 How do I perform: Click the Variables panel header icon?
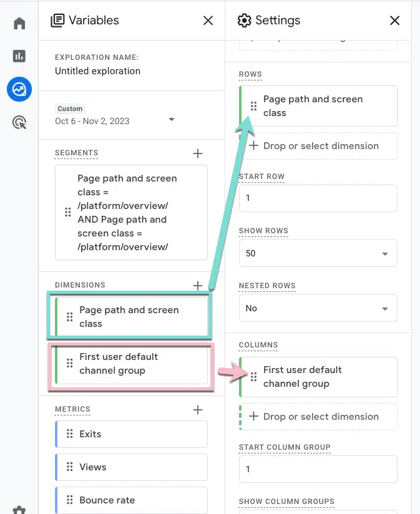click(57, 21)
